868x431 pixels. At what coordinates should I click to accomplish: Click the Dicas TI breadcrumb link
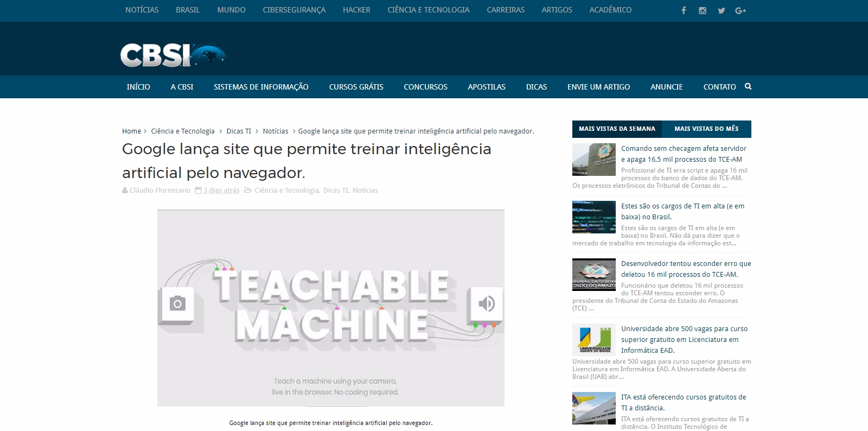pyautogui.click(x=239, y=131)
